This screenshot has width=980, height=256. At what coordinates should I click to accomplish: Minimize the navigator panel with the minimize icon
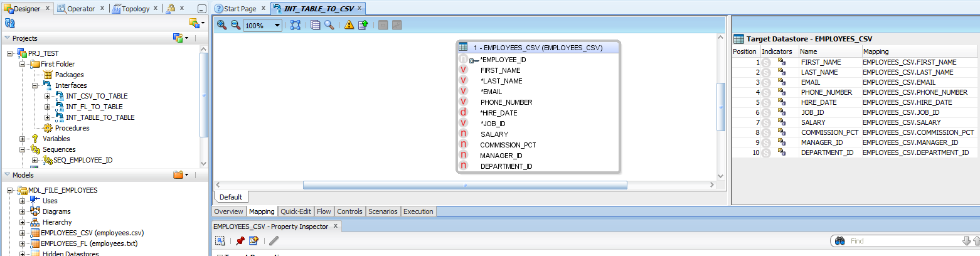(201, 9)
